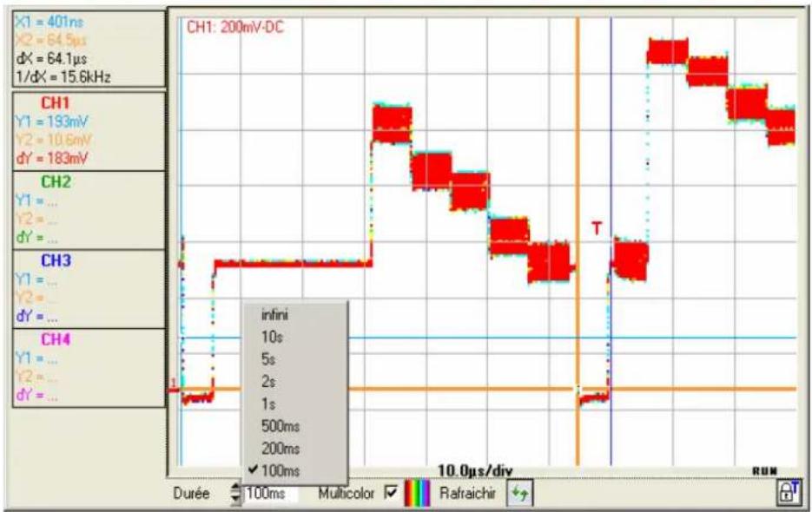Select 'infini' duration in the menu

point(274,315)
